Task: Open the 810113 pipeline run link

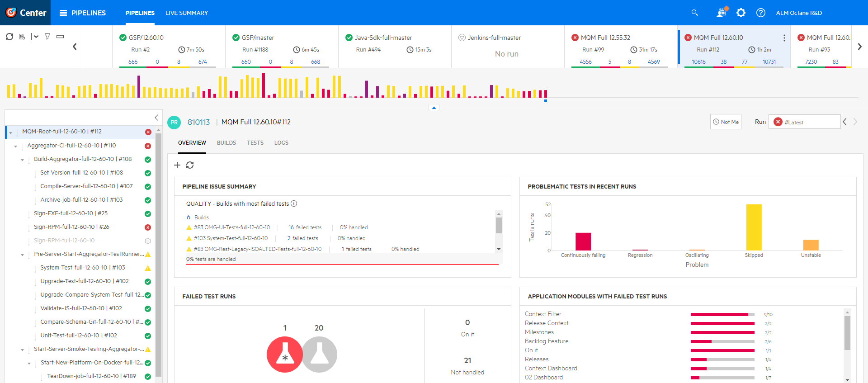Action: [198, 122]
